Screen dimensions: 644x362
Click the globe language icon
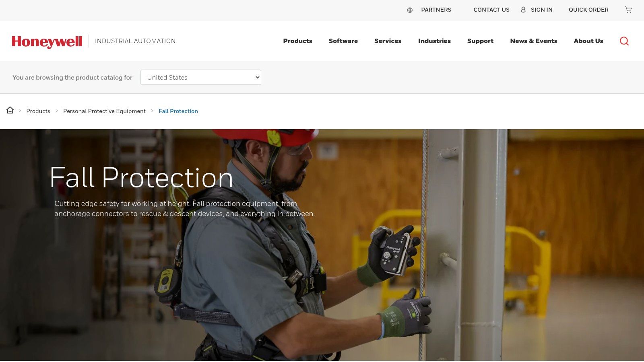coord(410,10)
